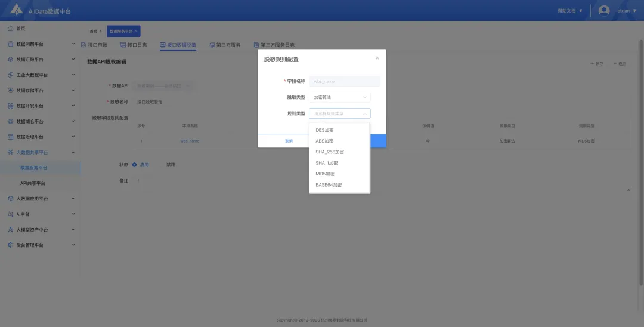Open the wbs_name link in table

190,141
